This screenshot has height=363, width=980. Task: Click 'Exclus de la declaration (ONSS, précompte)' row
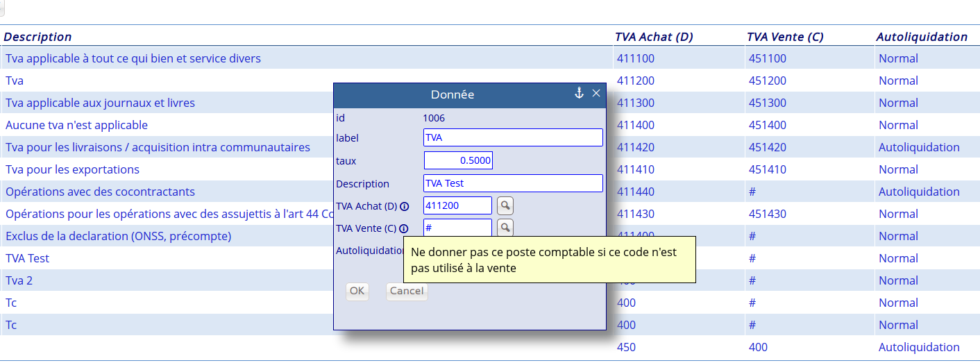(x=118, y=236)
